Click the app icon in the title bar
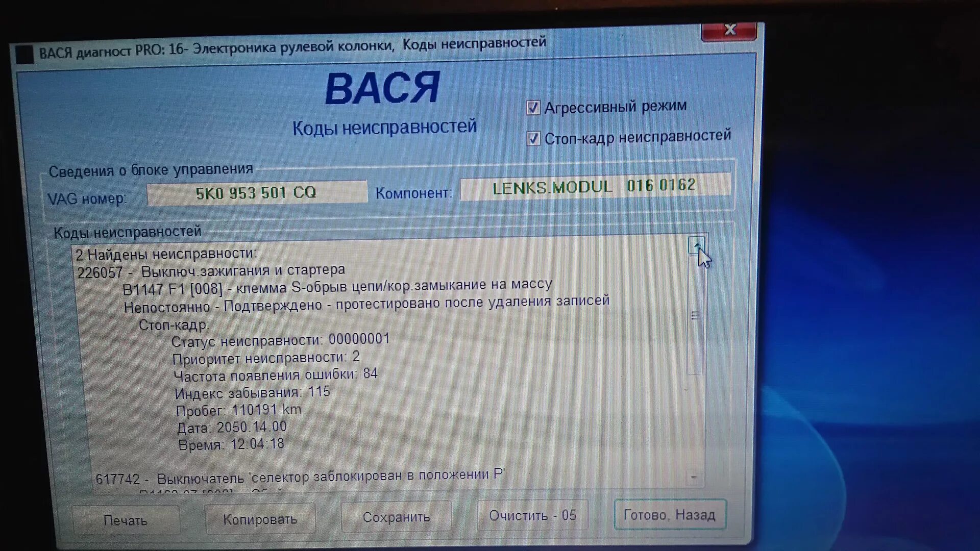The image size is (980, 551). coord(24,54)
